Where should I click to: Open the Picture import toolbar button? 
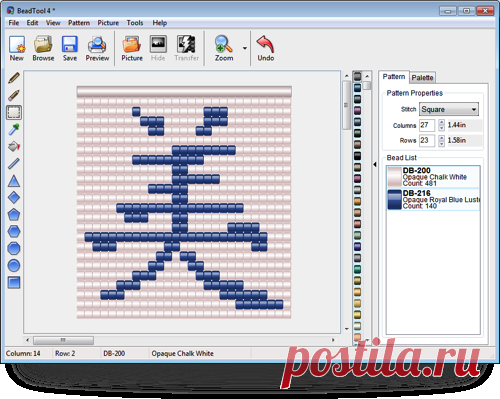[132, 48]
